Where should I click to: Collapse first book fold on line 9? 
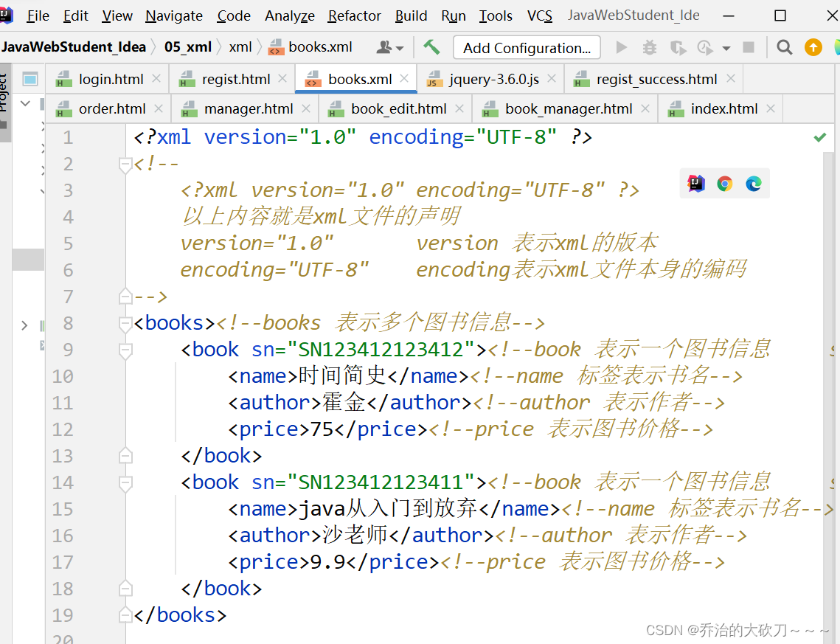pos(125,350)
